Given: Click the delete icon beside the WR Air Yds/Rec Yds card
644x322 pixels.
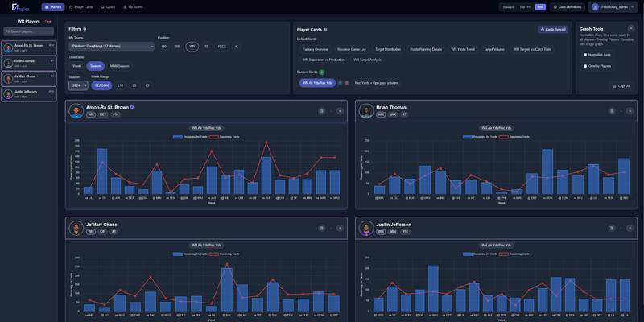Looking at the screenshot, I should click(347, 82).
